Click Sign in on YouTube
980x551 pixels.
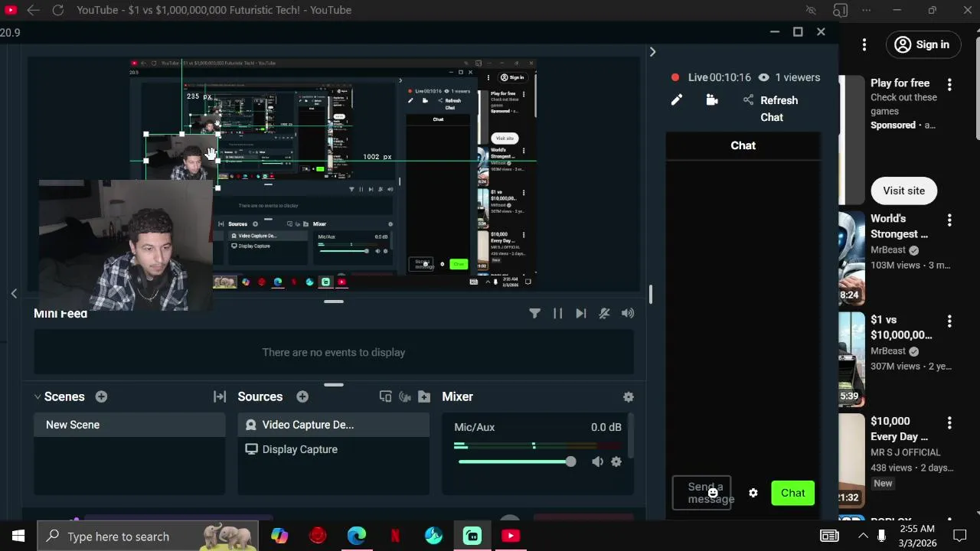coord(923,44)
